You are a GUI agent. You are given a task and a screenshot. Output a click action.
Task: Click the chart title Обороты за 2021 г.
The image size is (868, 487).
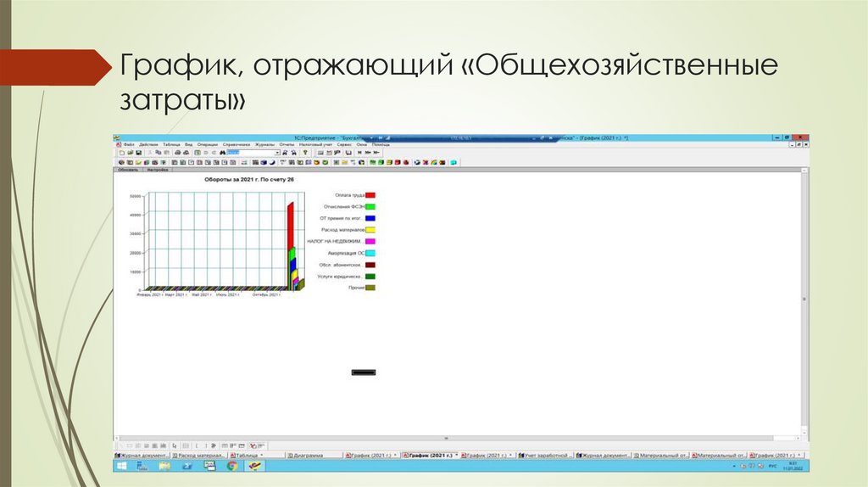coord(249,180)
